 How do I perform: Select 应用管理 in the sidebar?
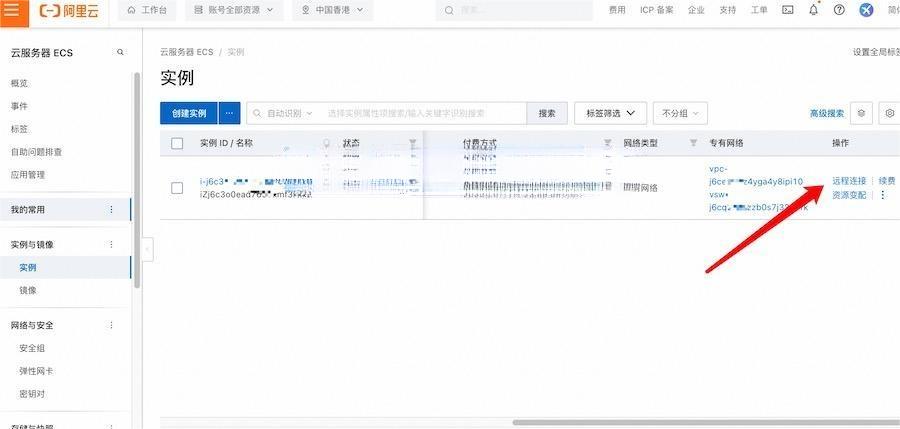[28, 175]
